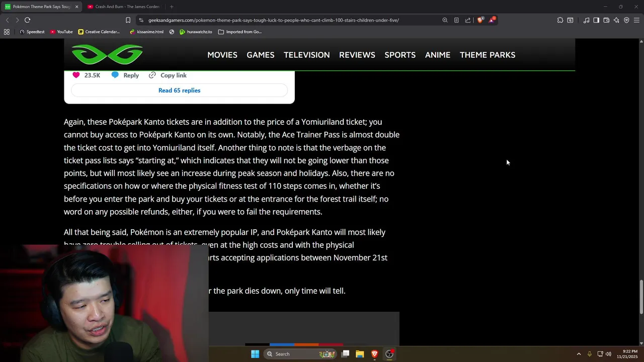
Task: Open the Brave Wallet icon
Action: [x=606, y=20]
